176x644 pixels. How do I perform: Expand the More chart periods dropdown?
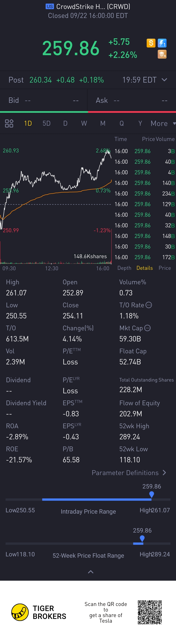(x=163, y=123)
